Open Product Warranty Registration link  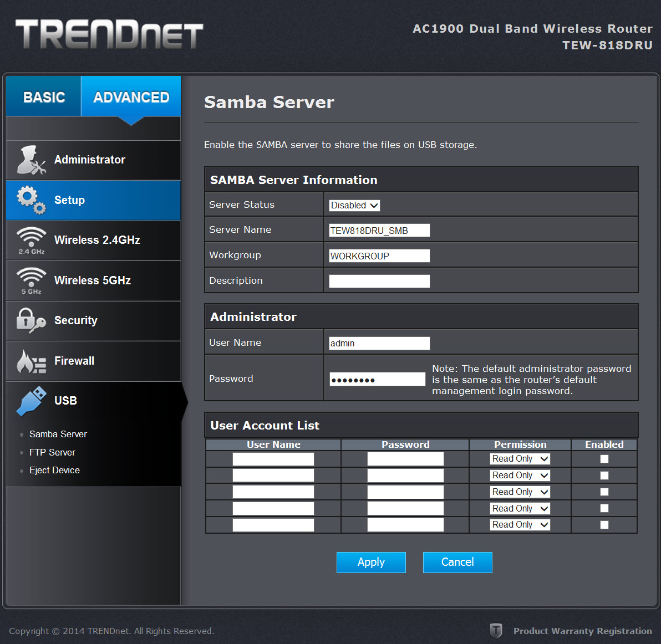coord(583,631)
